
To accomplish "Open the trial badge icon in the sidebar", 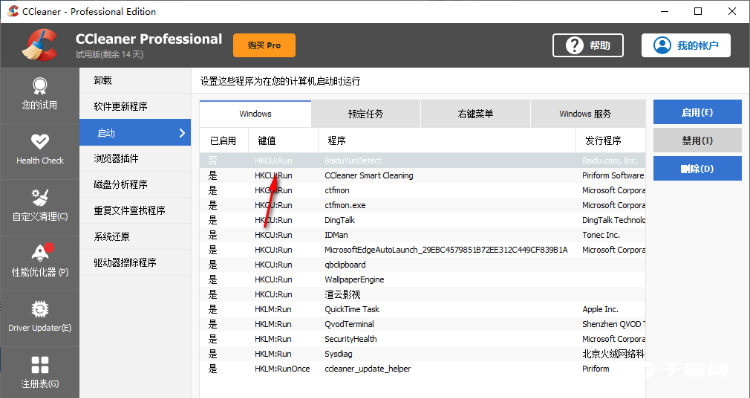I will click(40, 86).
